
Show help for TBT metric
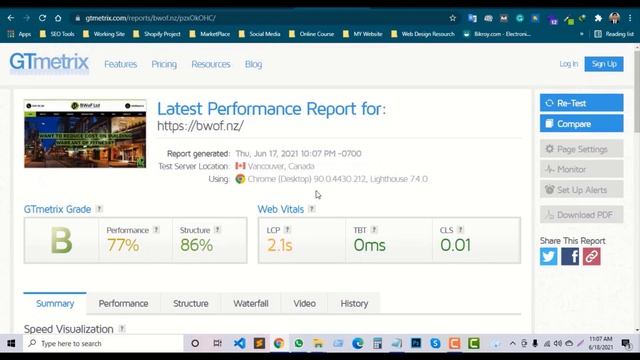tap(374, 230)
